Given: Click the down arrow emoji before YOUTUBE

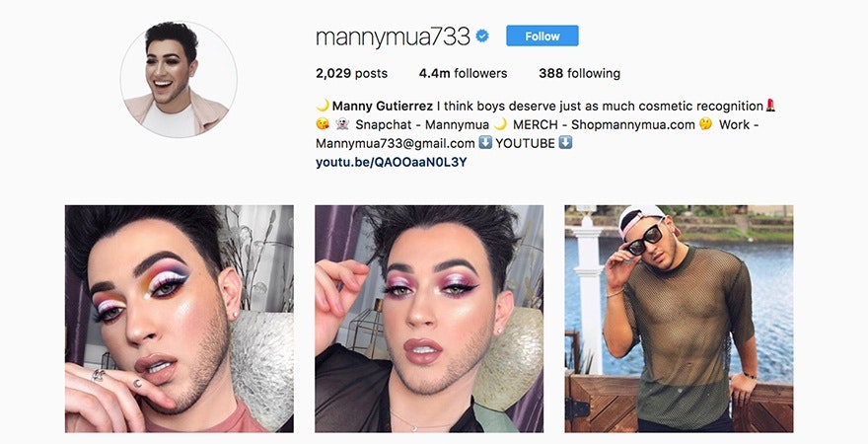Looking at the screenshot, I should (x=485, y=143).
